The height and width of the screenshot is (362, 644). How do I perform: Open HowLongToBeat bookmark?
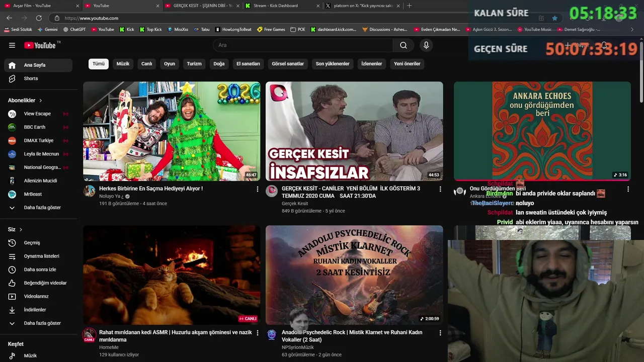[233, 30]
